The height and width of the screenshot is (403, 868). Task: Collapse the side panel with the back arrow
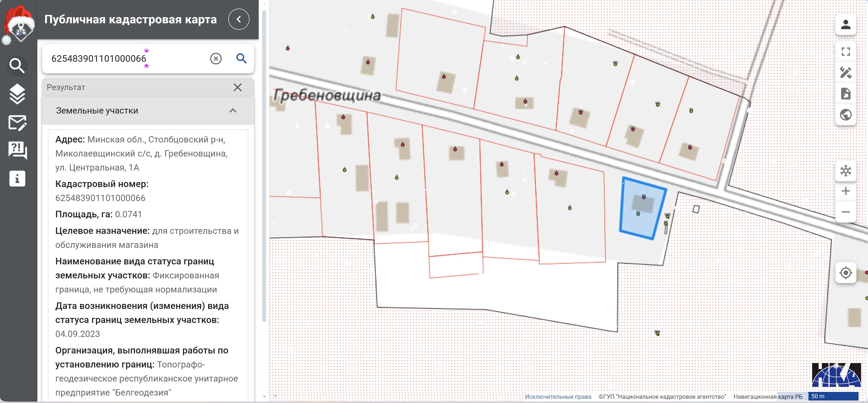pos(239,19)
